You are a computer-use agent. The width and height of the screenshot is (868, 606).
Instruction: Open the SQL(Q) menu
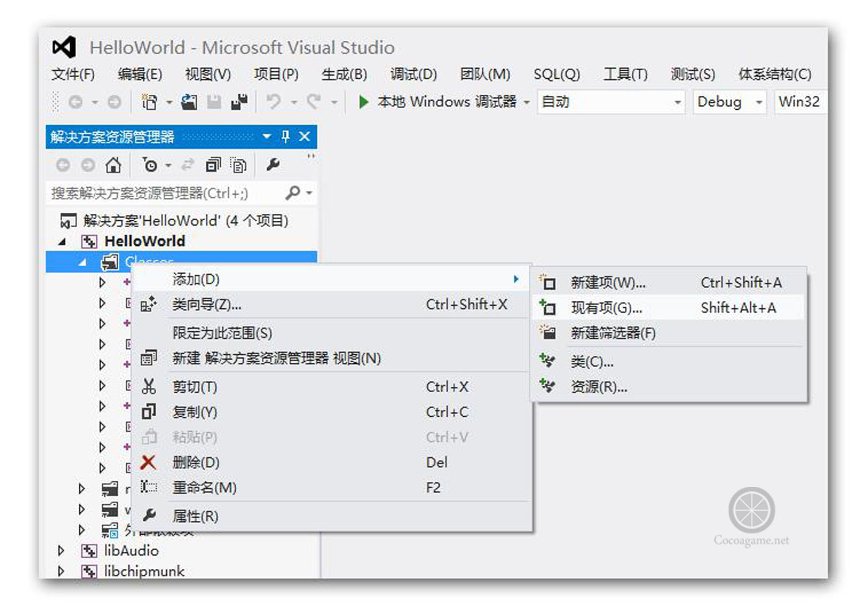click(x=557, y=74)
